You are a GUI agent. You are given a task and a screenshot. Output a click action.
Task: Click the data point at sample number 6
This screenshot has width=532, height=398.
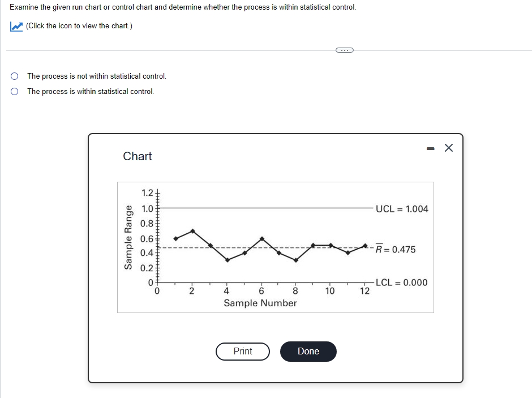coord(261,239)
